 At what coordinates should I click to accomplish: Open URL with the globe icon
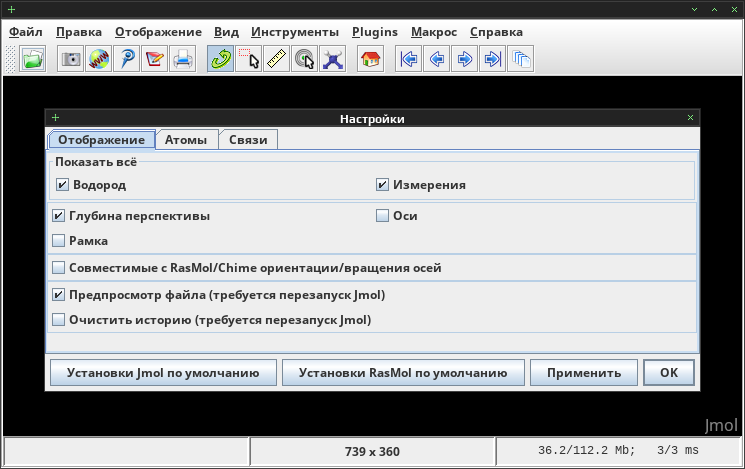point(98,59)
